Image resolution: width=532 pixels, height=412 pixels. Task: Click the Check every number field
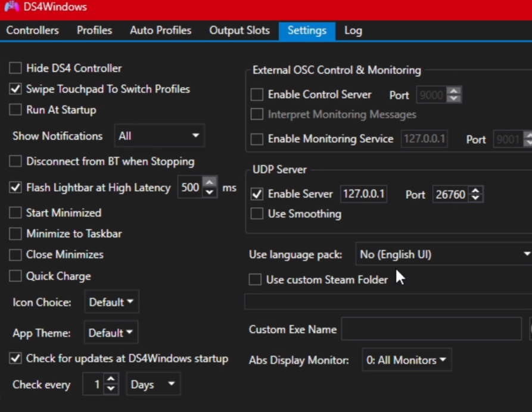pyautogui.click(x=94, y=384)
